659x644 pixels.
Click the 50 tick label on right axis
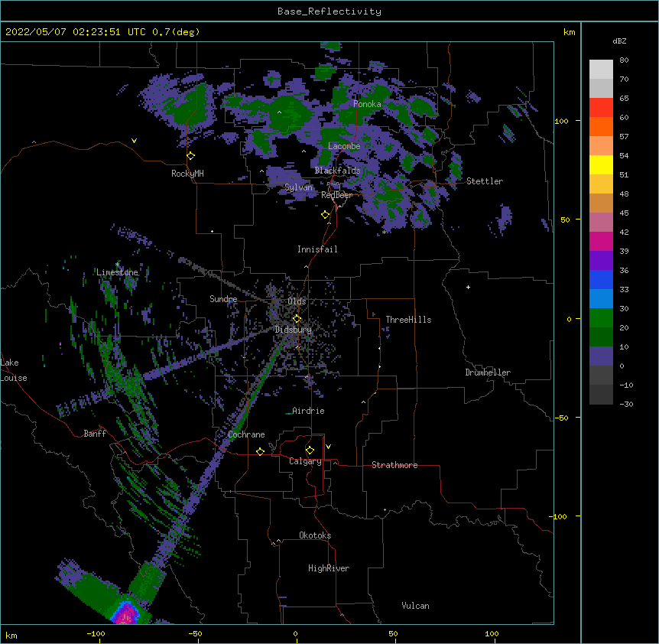(565, 220)
